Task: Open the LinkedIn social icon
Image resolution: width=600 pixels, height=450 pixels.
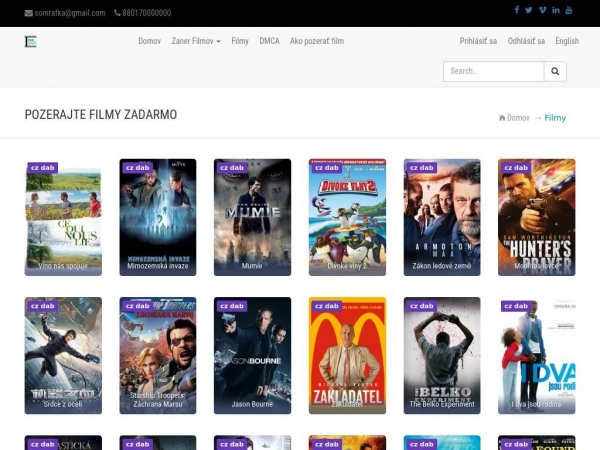Action: click(556, 10)
